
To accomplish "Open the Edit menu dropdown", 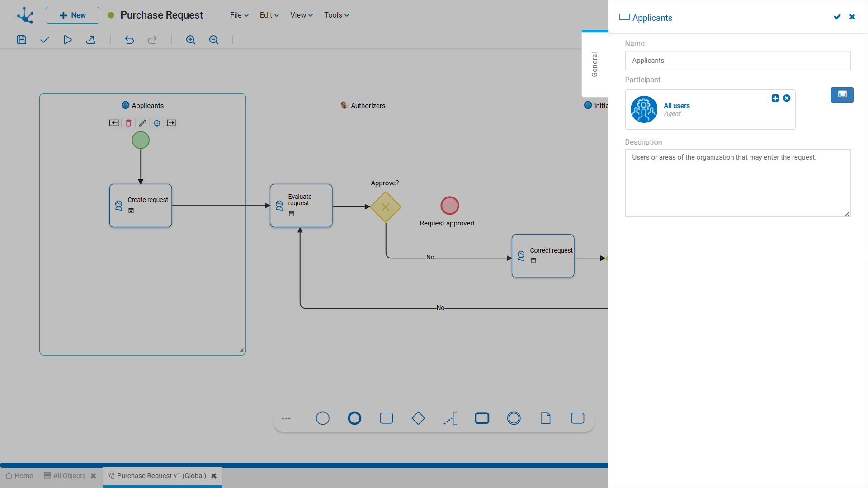I will [x=269, y=15].
